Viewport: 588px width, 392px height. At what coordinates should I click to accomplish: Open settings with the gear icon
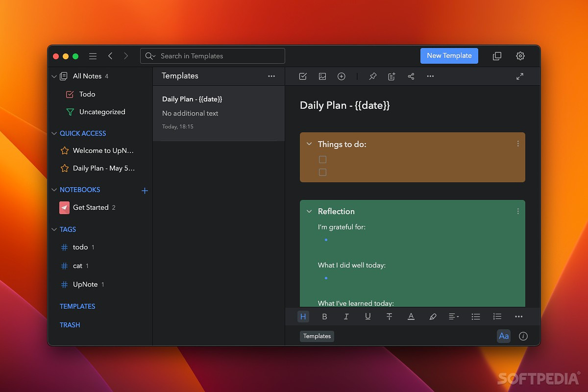[520, 56]
